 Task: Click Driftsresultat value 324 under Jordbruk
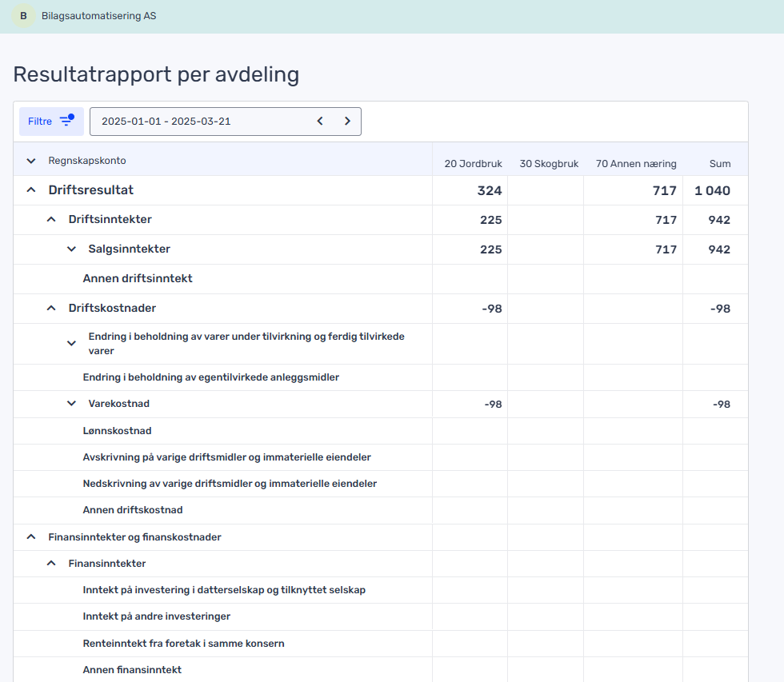click(x=490, y=191)
